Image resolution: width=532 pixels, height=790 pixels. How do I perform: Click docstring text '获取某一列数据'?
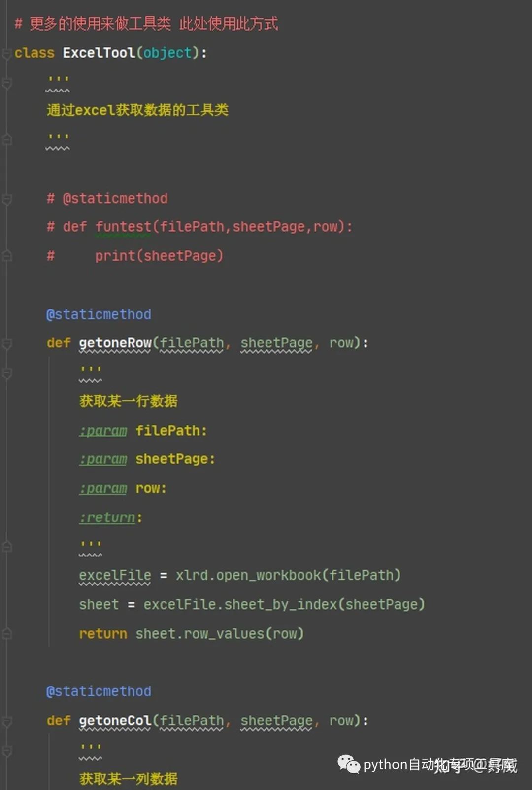pyautogui.click(x=129, y=779)
